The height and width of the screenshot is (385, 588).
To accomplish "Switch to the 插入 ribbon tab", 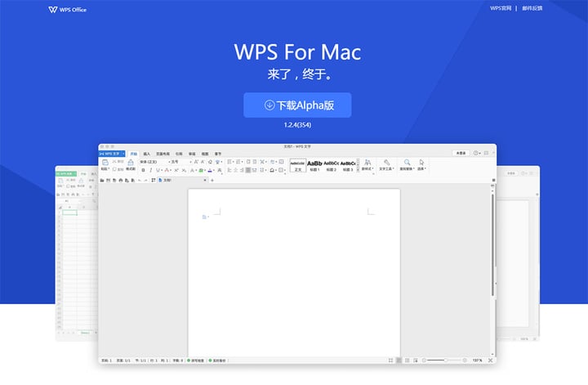I will coord(147,154).
